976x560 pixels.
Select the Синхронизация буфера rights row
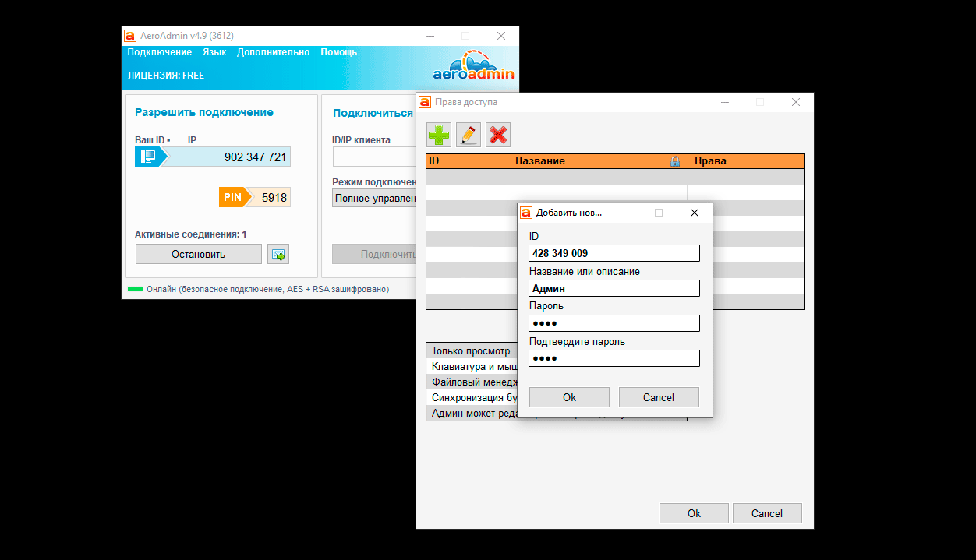pyautogui.click(x=472, y=397)
